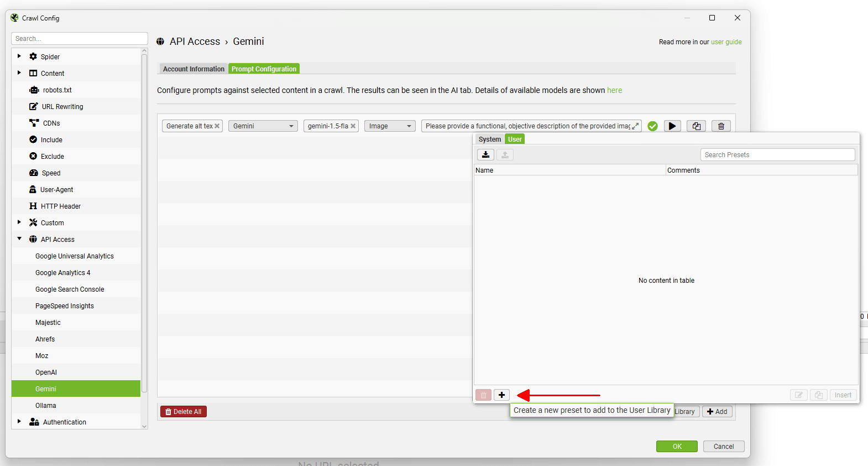
Task: Run the prompt with the play button
Action: tap(672, 126)
